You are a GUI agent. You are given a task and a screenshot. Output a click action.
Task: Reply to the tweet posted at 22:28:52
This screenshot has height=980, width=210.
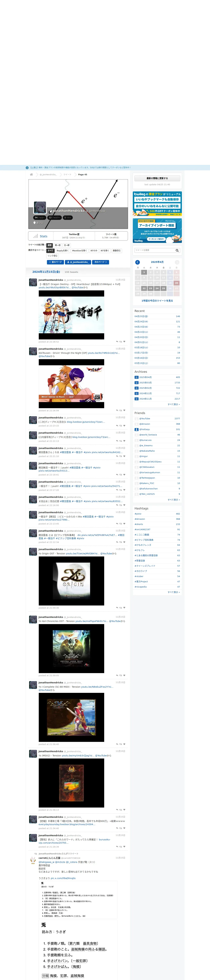(117, 342)
